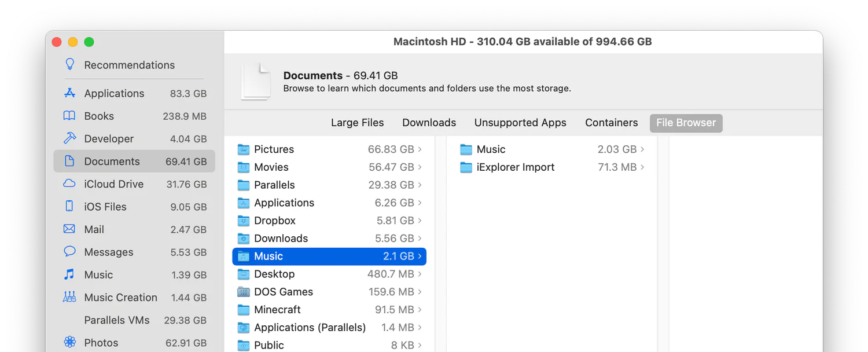
Task: Click the Photos flower icon
Action: [x=69, y=342]
